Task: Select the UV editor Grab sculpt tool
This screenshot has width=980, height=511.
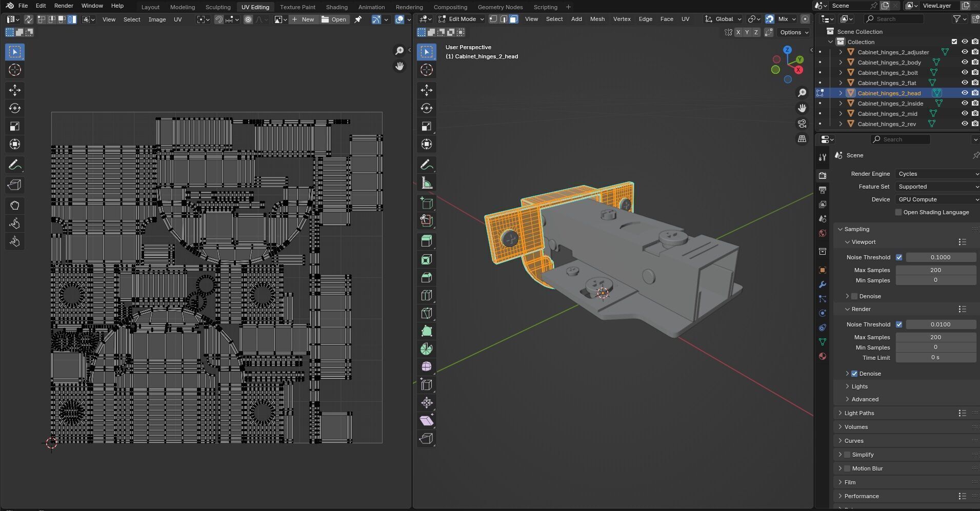Action: click(x=15, y=206)
